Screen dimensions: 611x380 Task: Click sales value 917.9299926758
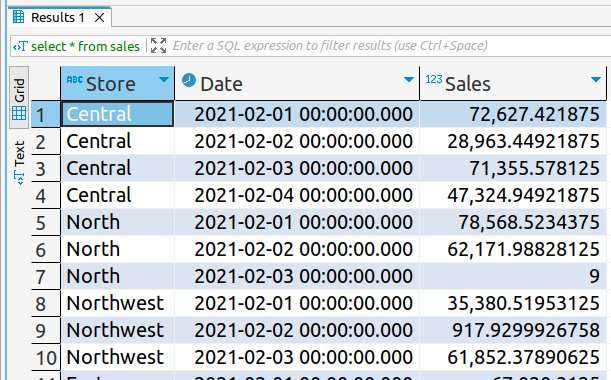513,331
